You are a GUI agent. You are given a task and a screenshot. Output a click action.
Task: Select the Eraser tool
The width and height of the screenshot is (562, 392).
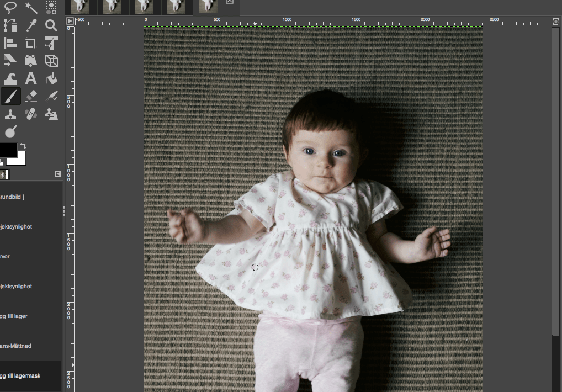coord(31,97)
